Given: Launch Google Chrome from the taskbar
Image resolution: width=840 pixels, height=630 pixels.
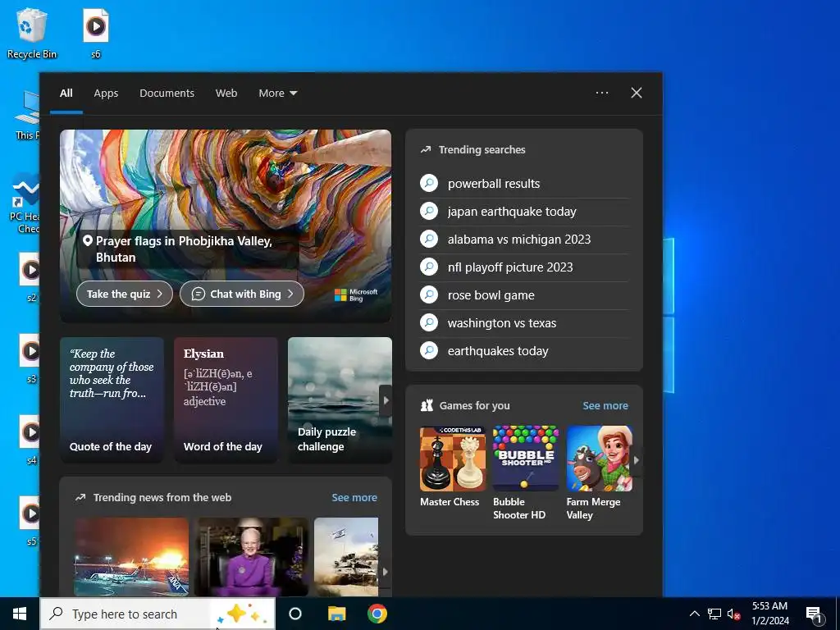Looking at the screenshot, I should point(377,614).
